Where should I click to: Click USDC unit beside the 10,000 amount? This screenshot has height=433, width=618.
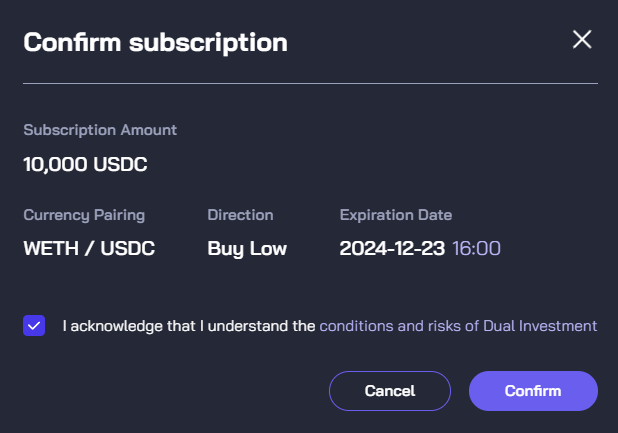click(120, 163)
